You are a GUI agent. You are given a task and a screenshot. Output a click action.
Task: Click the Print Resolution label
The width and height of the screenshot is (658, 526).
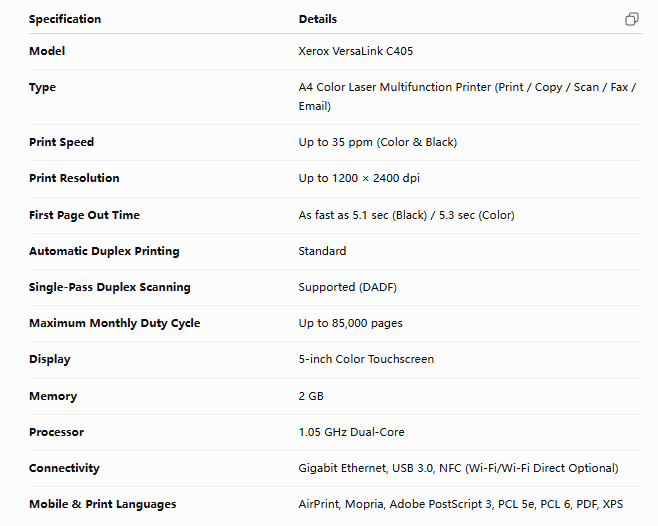74,178
